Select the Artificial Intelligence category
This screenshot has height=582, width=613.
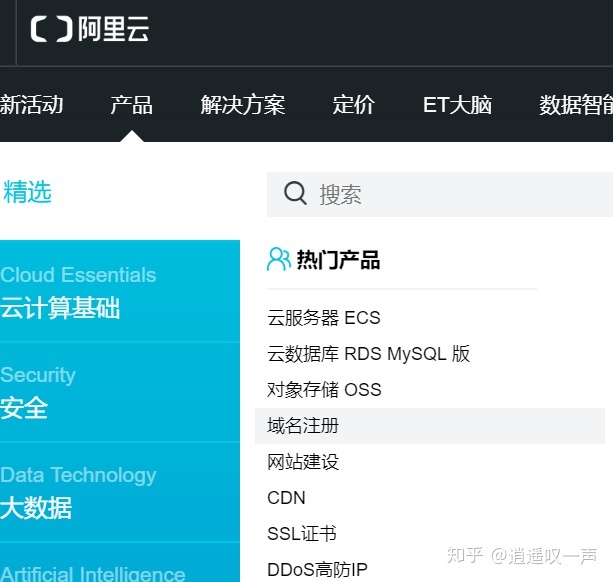coord(92,572)
